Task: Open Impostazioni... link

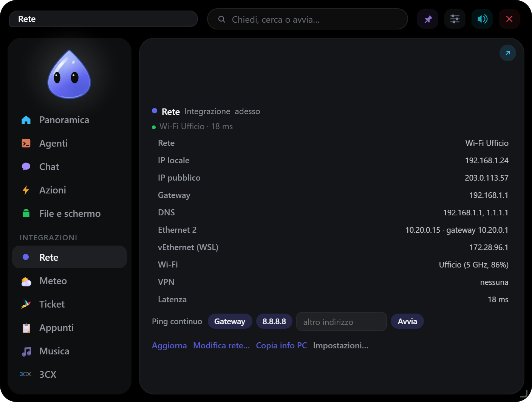Action: (341, 345)
